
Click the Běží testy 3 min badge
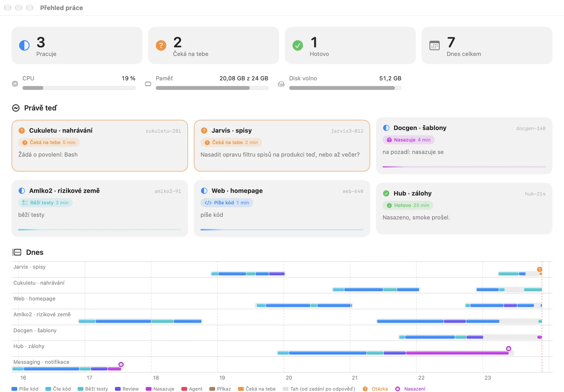[45, 203]
